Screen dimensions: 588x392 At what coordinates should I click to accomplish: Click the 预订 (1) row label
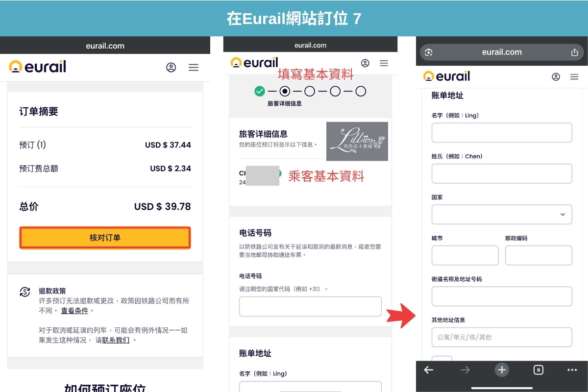click(x=32, y=145)
